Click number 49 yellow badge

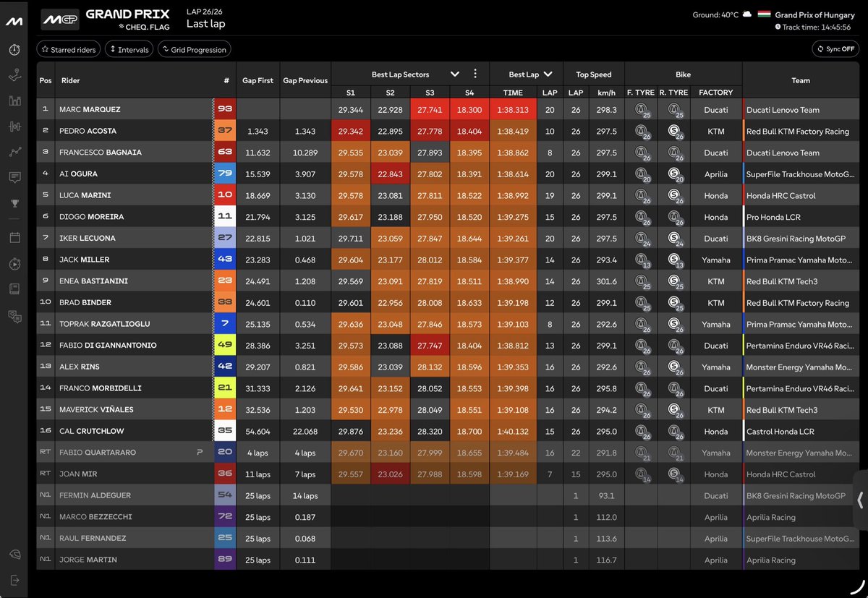click(x=225, y=346)
